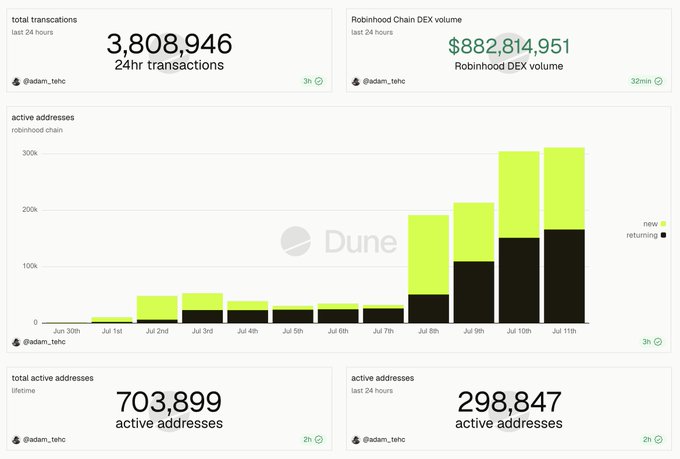The width and height of the screenshot is (680, 459).
Task: Click @adam_tehc avatar in 24-hour active addresses card
Action: click(356, 440)
